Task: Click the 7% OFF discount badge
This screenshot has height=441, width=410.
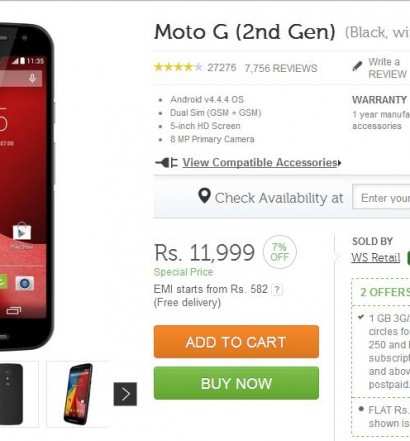Action: (x=279, y=252)
